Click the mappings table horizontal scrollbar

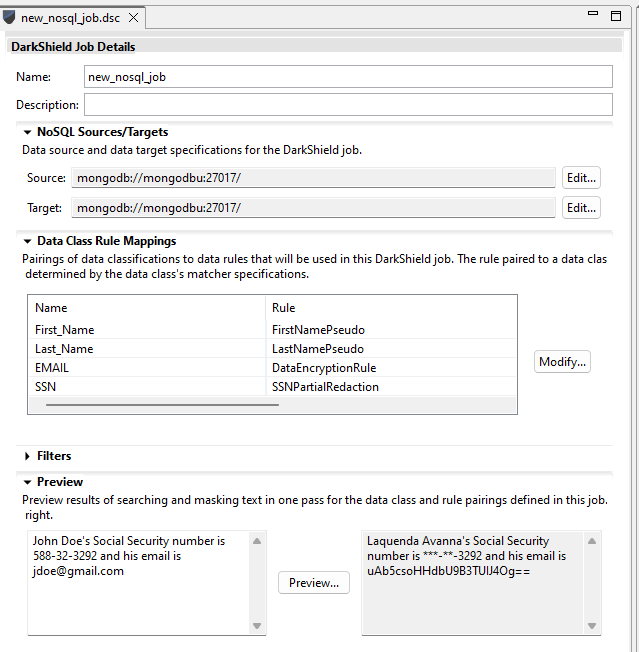(163, 405)
